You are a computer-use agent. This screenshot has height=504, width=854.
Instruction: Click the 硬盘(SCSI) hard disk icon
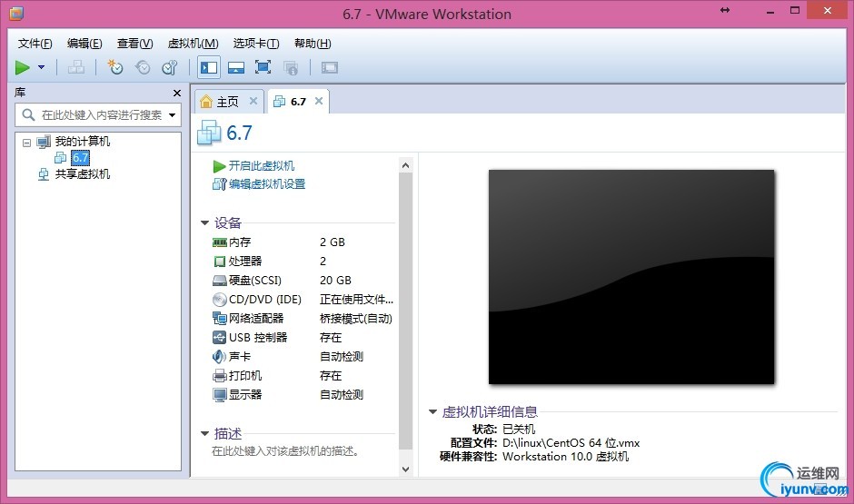220,281
